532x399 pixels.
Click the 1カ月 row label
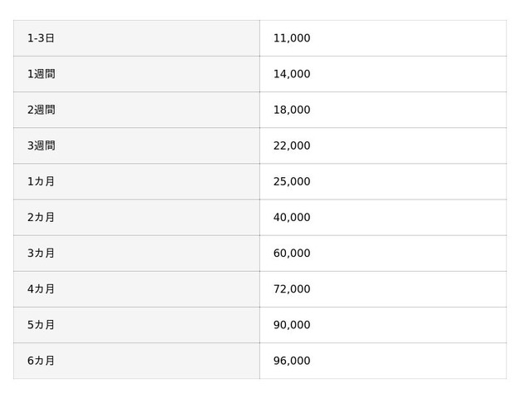[42, 181]
